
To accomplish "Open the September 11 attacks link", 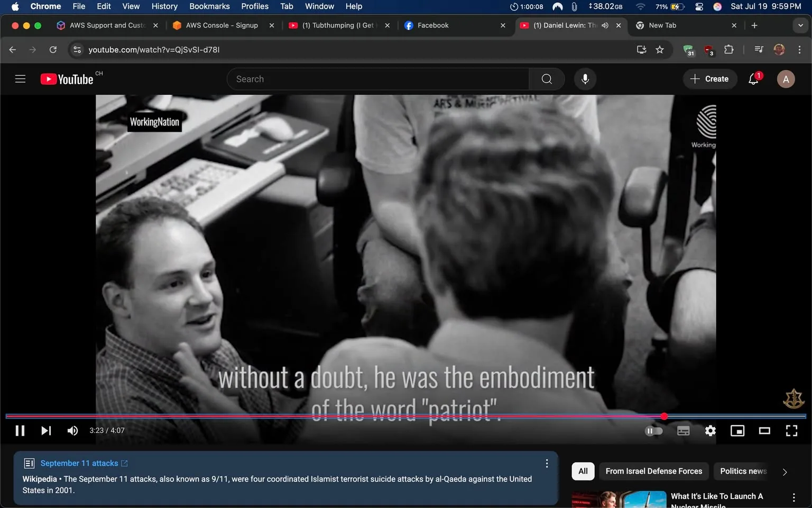I will click(79, 463).
